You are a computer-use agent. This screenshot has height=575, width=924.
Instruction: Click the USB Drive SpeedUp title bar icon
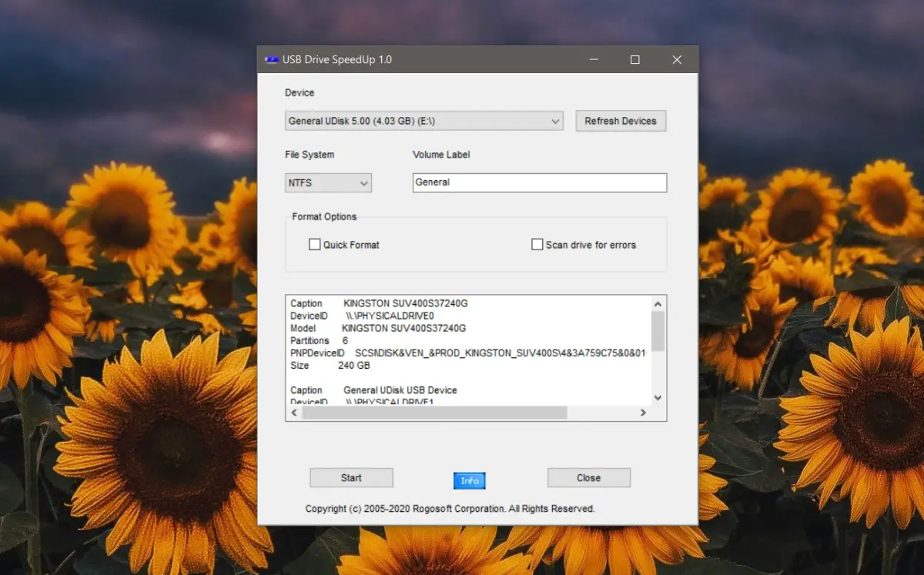coord(271,60)
